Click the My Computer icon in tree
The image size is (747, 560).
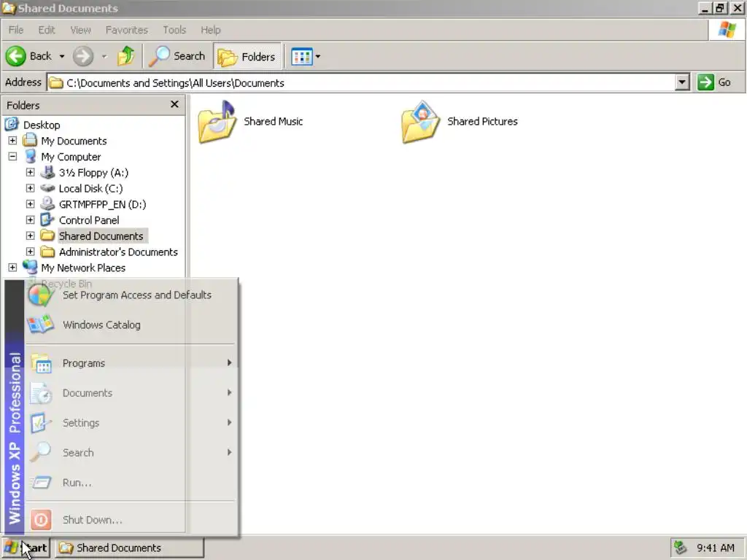30,156
